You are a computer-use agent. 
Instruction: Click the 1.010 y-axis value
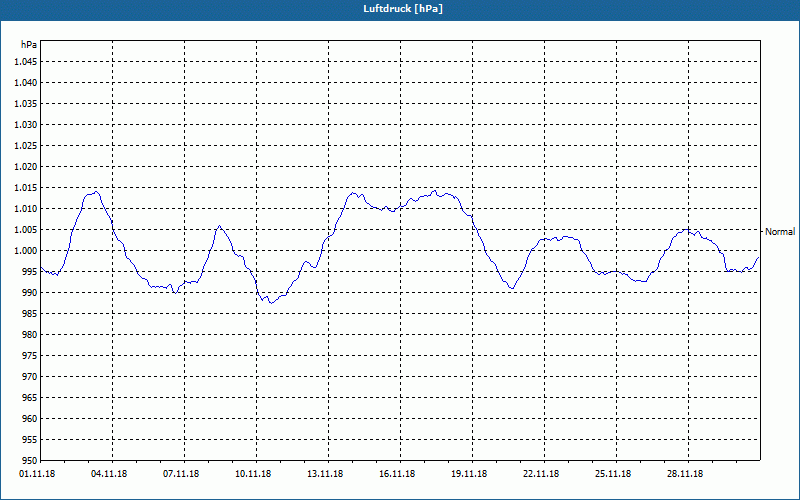pos(26,209)
